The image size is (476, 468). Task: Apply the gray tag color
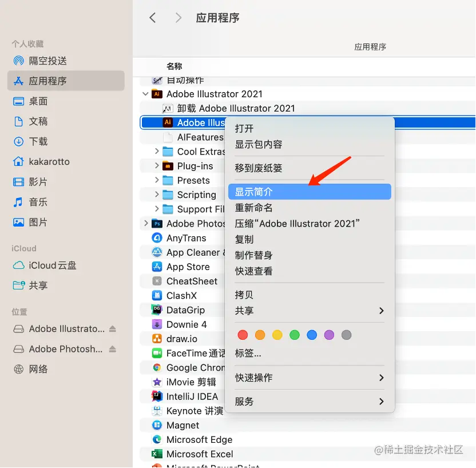[x=346, y=335]
